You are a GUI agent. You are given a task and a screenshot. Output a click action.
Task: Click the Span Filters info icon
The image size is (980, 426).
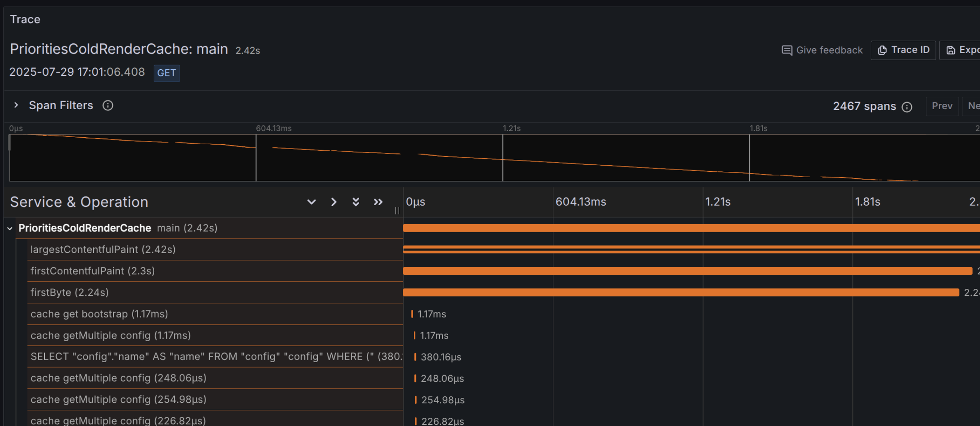pos(108,105)
